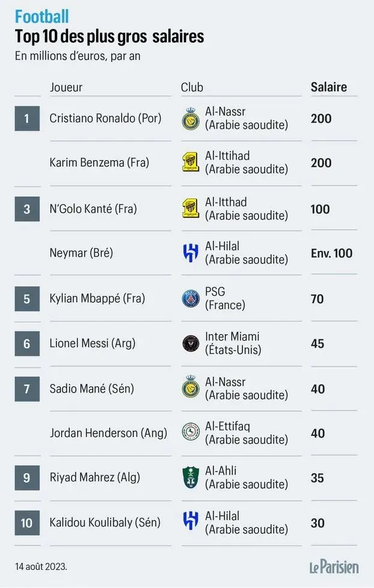Viewport: 374px width, 588px height.
Task: Click the Al-Hilal logo in Koulibaly's row
Action: tap(191, 522)
